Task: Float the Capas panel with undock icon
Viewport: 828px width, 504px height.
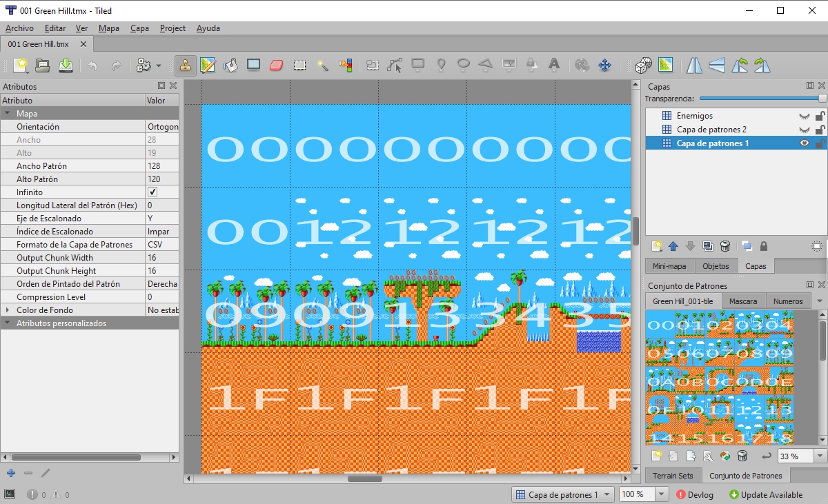Action: [810, 86]
